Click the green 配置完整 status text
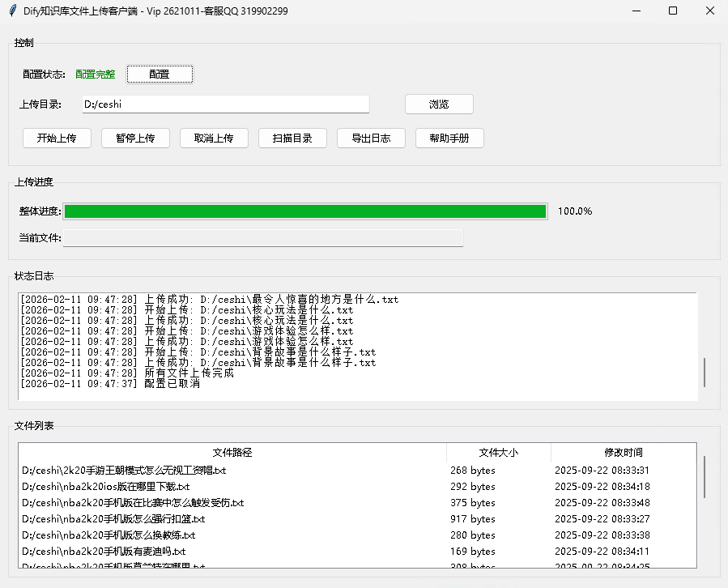The height and width of the screenshot is (588, 728). [x=95, y=74]
